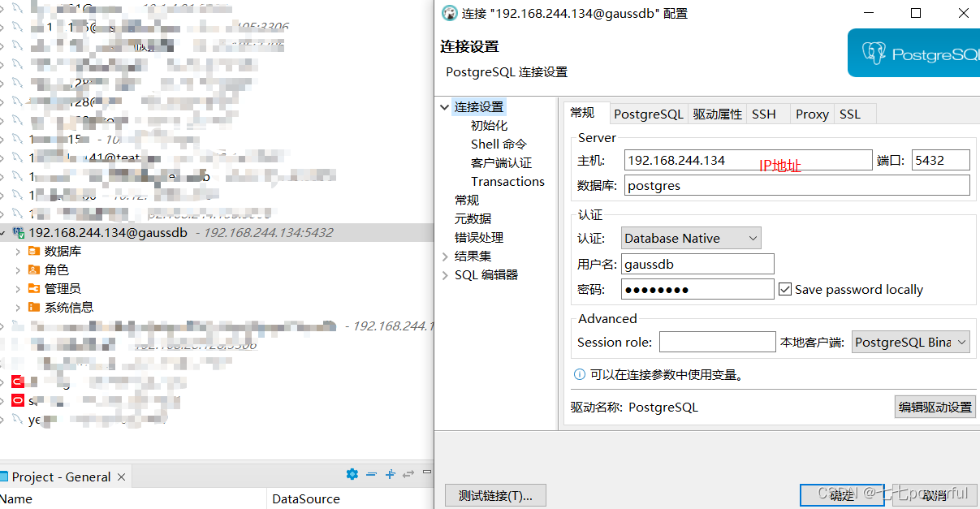This screenshot has width=980, height=509.
Task: Collapse the 192.168.244.134@gaussdb connection node
Action: [4, 233]
